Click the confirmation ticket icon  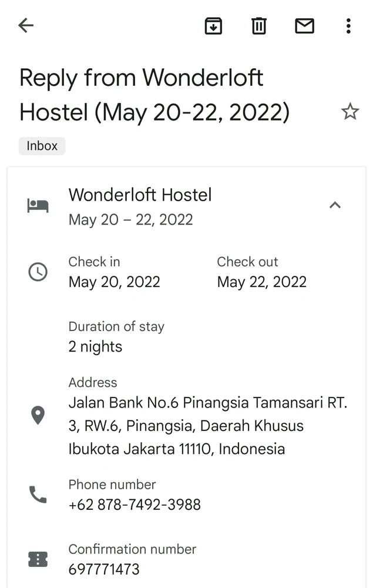pos(38,559)
